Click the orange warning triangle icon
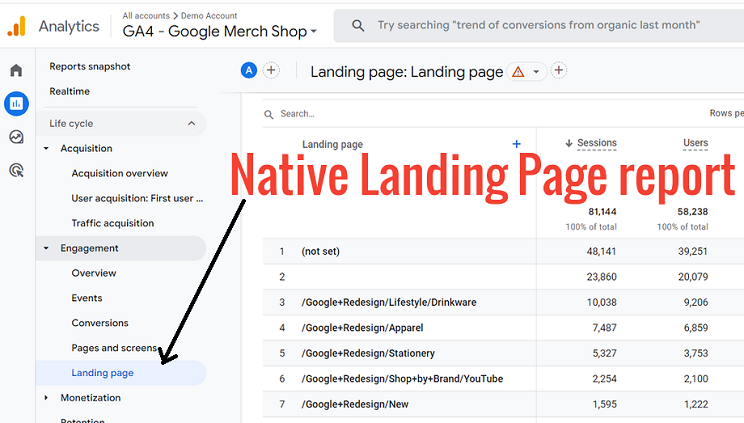The image size is (744, 423). point(518,72)
